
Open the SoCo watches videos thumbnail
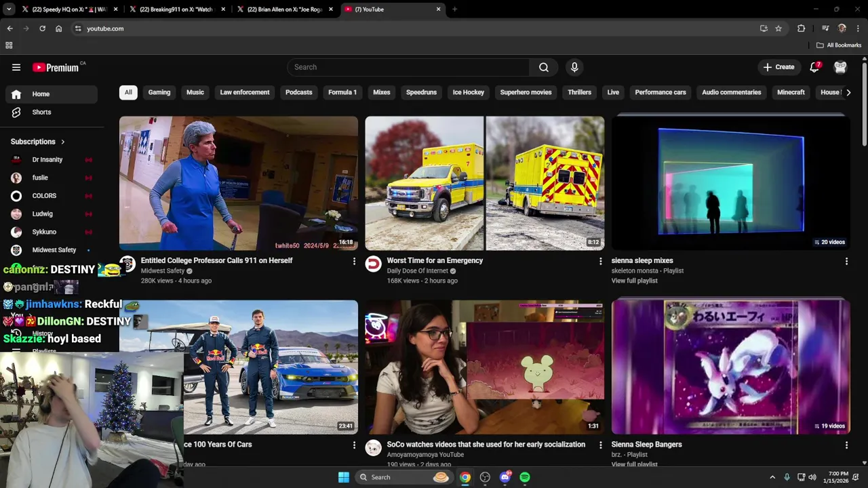485,367
